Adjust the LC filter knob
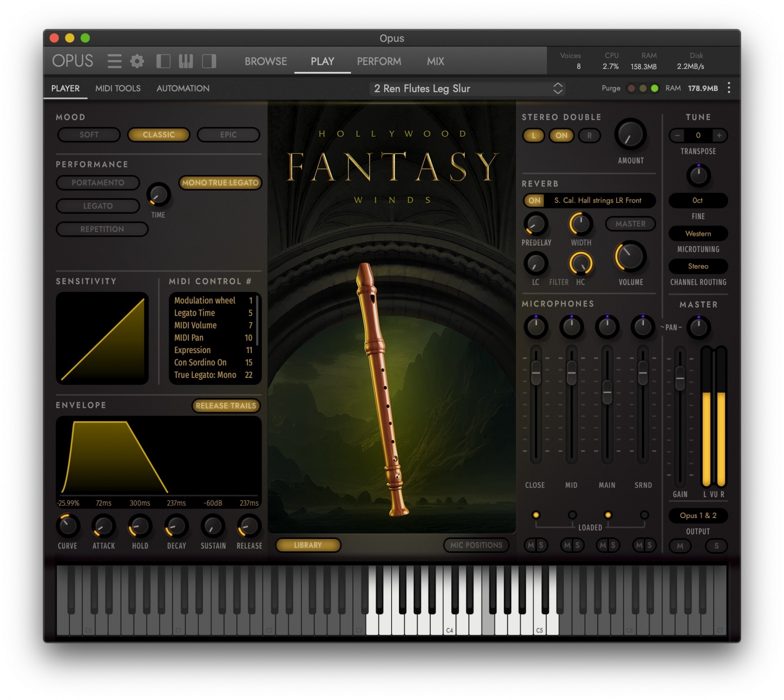 pyautogui.click(x=536, y=263)
